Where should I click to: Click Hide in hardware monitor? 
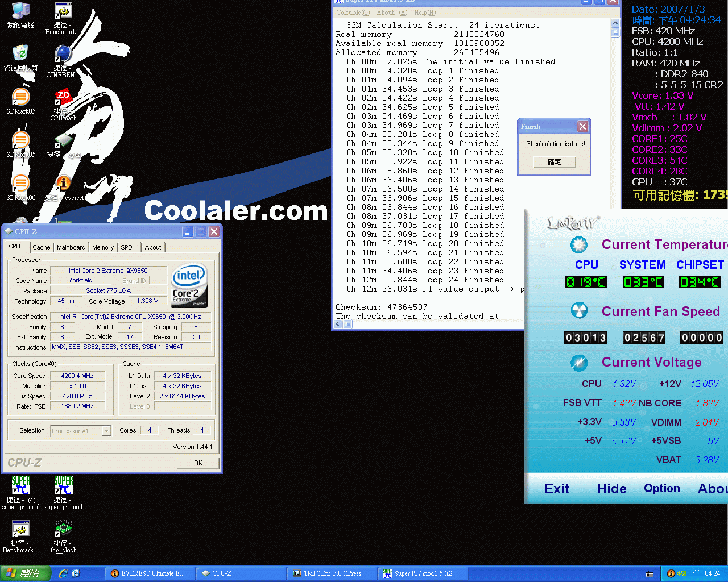(612, 489)
